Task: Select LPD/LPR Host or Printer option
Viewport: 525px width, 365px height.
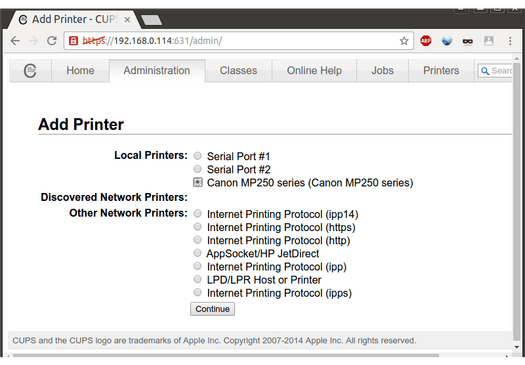Action: [x=198, y=279]
